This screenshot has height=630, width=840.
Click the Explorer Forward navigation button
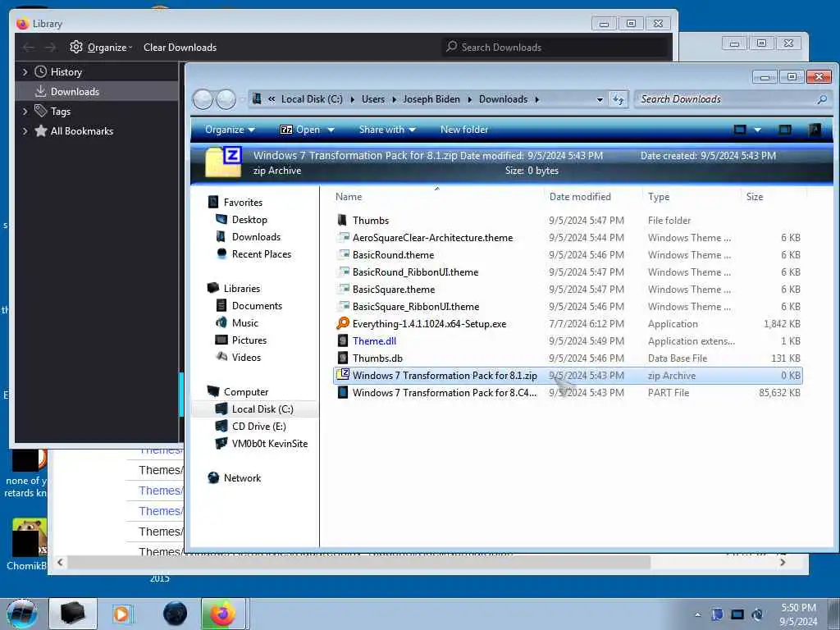click(x=226, y=99)
